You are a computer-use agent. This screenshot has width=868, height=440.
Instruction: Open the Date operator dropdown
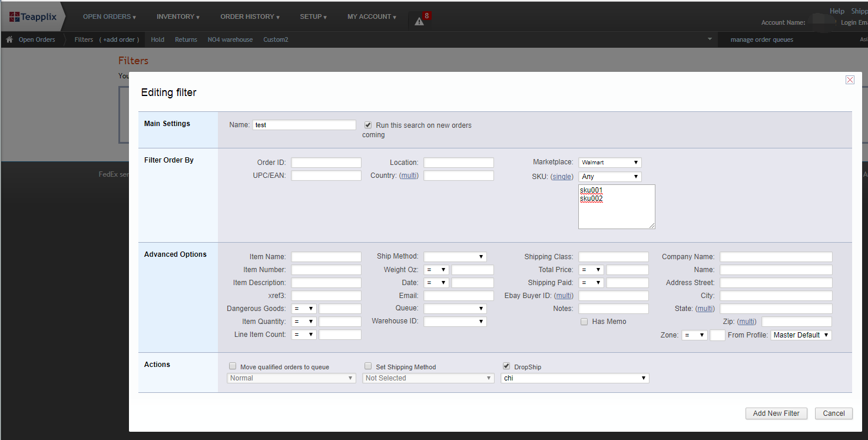436,283
